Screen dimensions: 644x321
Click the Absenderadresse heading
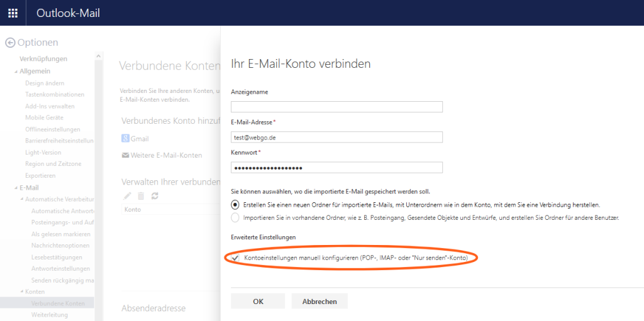[x=153, y=308]
